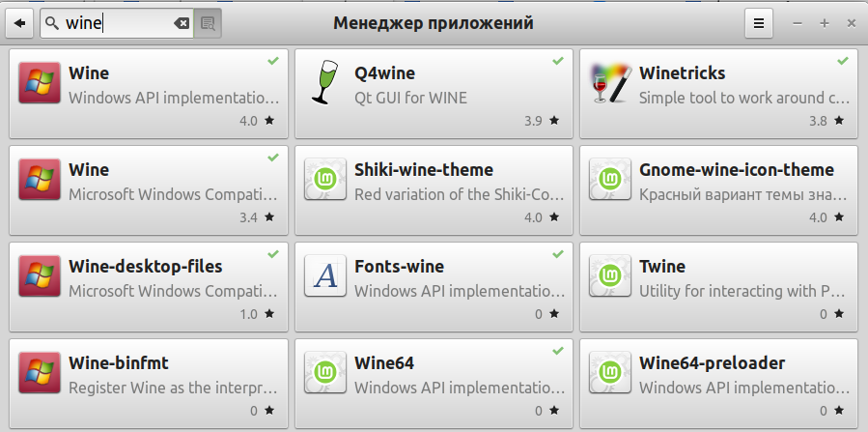
Task: Open the hamburger menu
Action: (758, 23)
